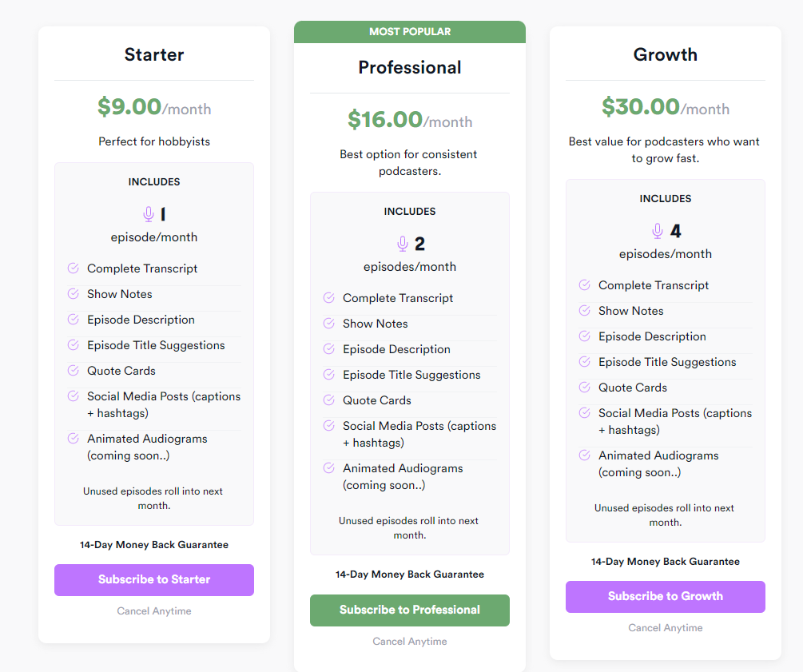Click the microphone icon in Professional plan
This screenshot has width=803, height=672.
point(403,244)
